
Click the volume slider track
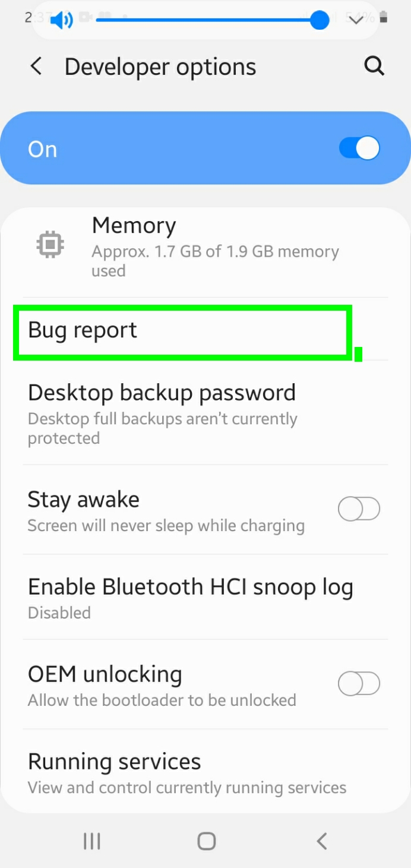point(207,21)
